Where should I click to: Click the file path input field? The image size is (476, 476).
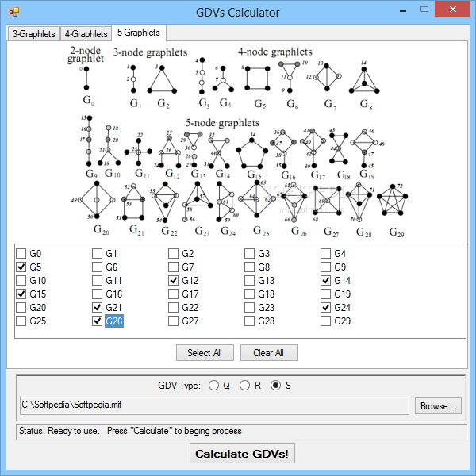[215, 405]
